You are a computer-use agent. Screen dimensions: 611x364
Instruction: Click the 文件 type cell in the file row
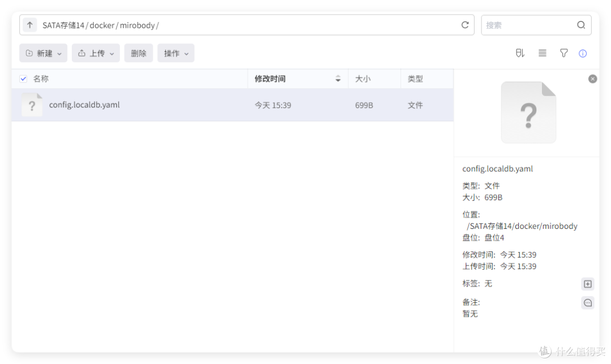(x=415, y=105)
